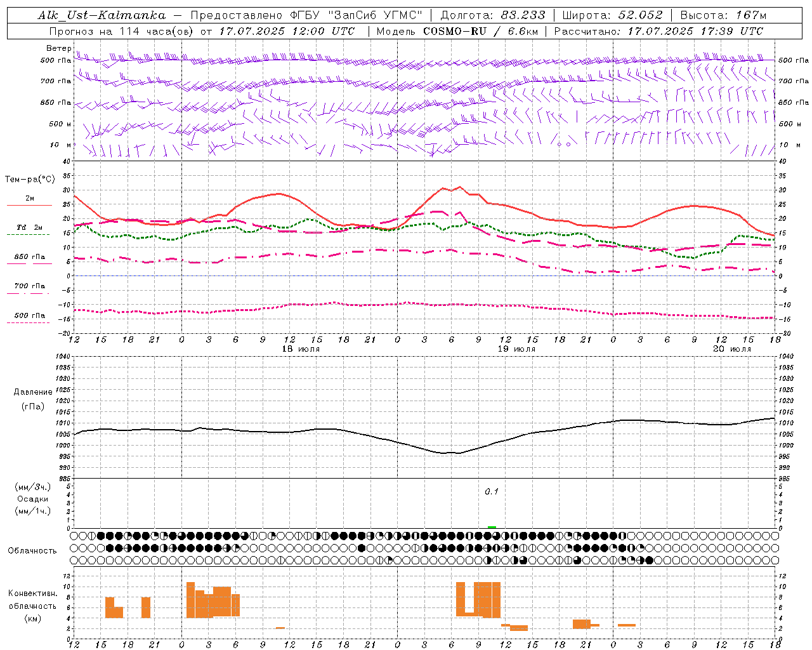Click the 18 июля date label
This screenshot has width=812, height=650.
point(301,349)
